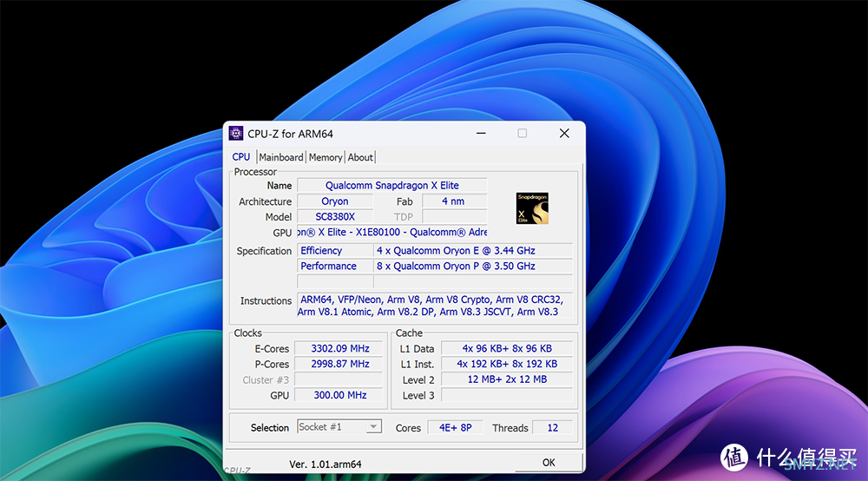868x481 pixels.
Task: Click the SC8380X model value
Action: [x=335, y=216]
